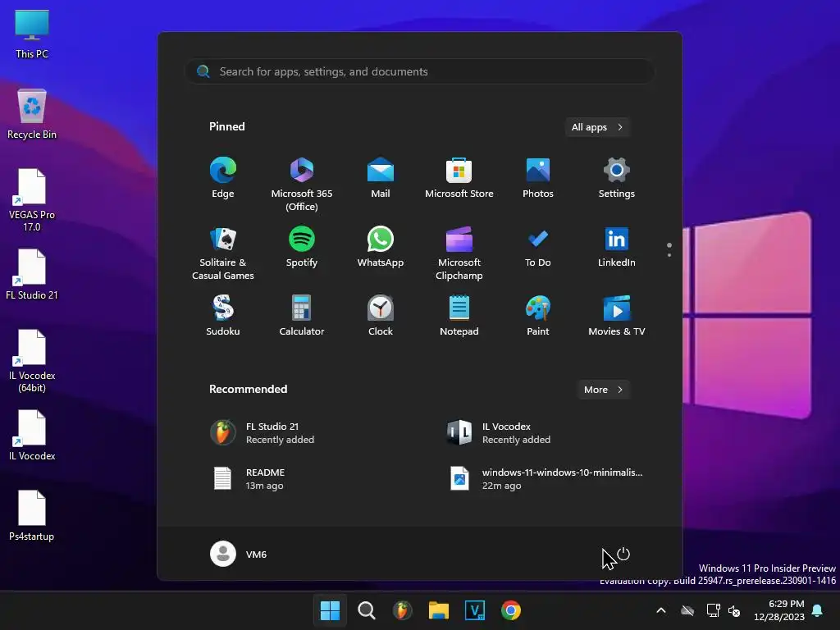The width and height of the screenshot is (840, 630).
Task: Click the Start menu search box
Action: 420,71
